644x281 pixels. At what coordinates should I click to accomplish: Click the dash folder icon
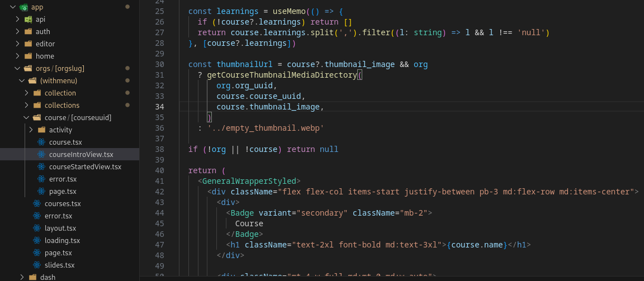(33, 277)
